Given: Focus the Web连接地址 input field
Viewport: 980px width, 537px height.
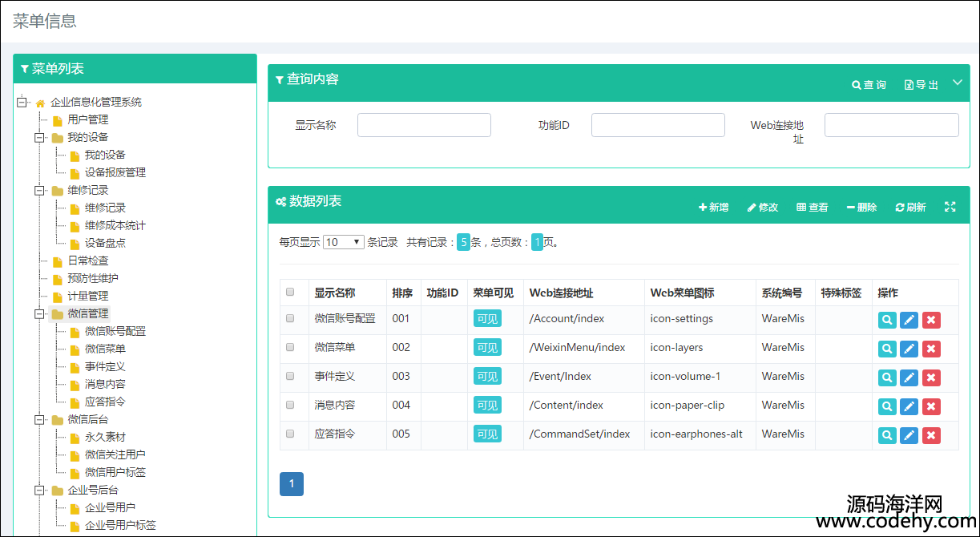Looking at the screenshot, I should 892,125.
